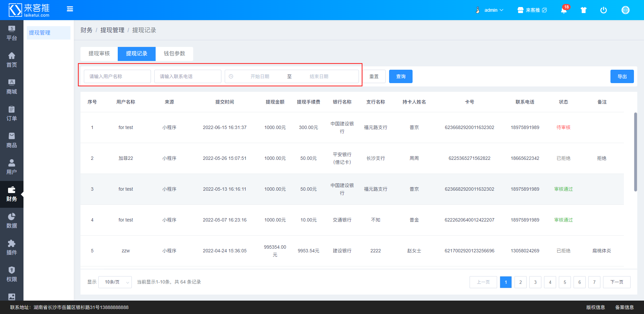Viewport: 644px width, 314px height.
Task: Open 平台 in the sidebar
Action: [x=12, y=34]
